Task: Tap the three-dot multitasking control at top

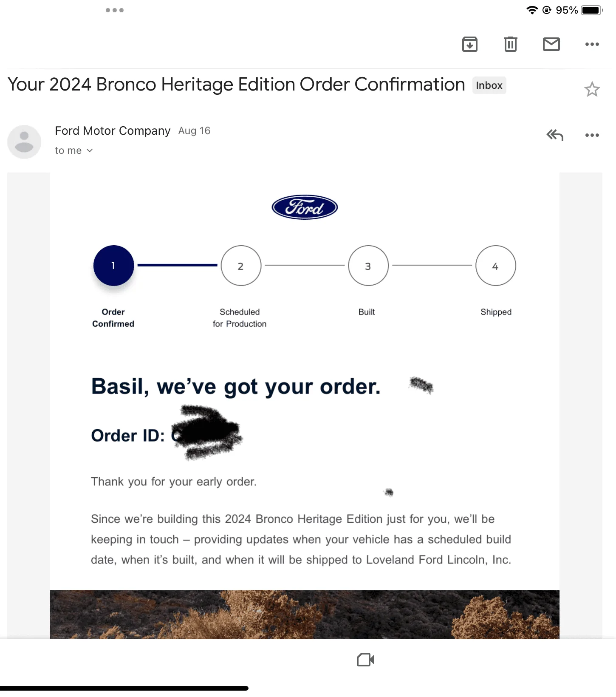Action: pos(115,10)
